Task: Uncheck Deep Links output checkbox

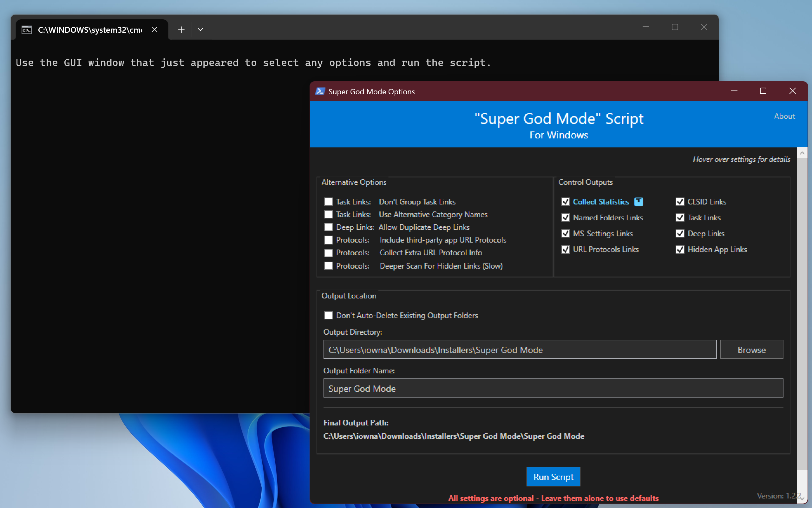Action: [680, 233]
